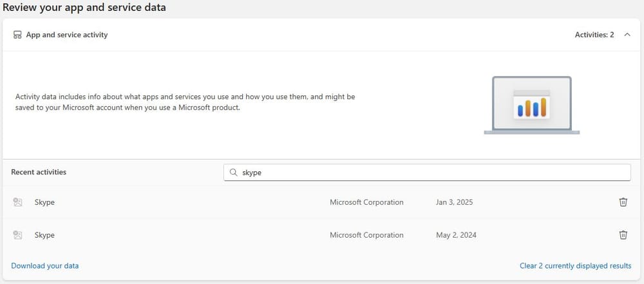
Task: Click the search magnifier icon
Action: click(x=233, y=173)
